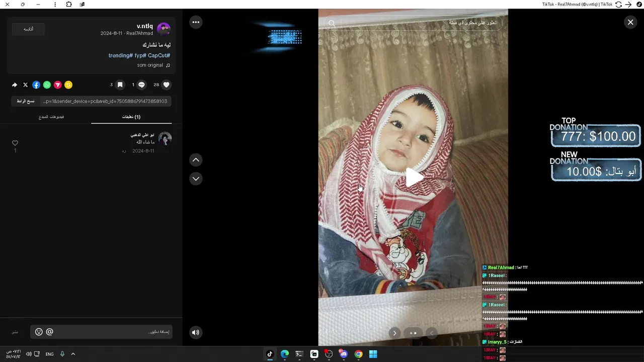
Task: Go to the next photo slide arrow
Action: 394,333
